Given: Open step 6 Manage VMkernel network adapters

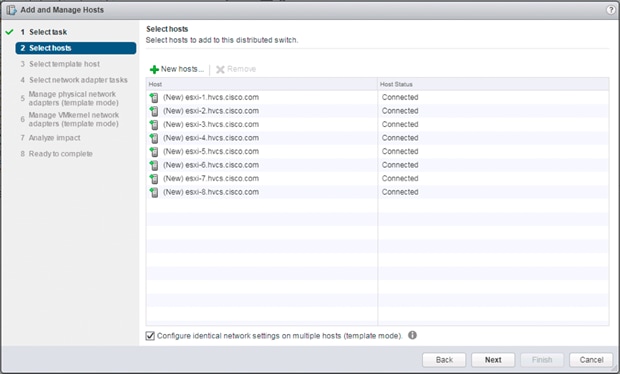Looking at the screenshot, I should click(70, 119).
